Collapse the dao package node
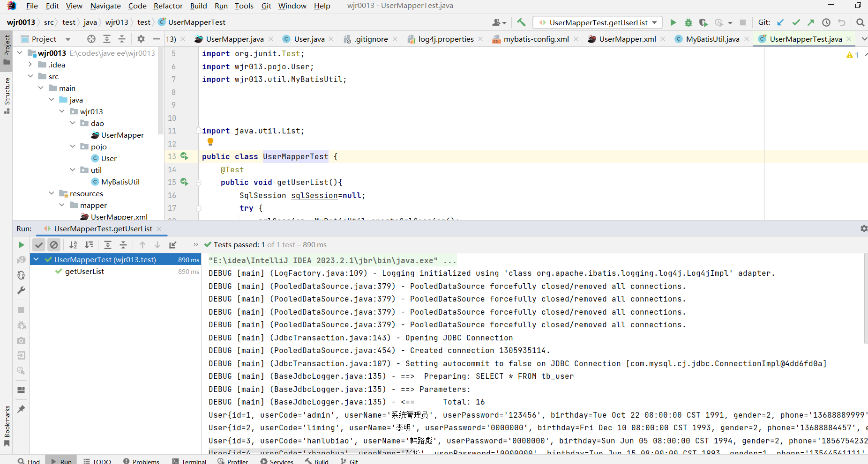 coord(73,123)
